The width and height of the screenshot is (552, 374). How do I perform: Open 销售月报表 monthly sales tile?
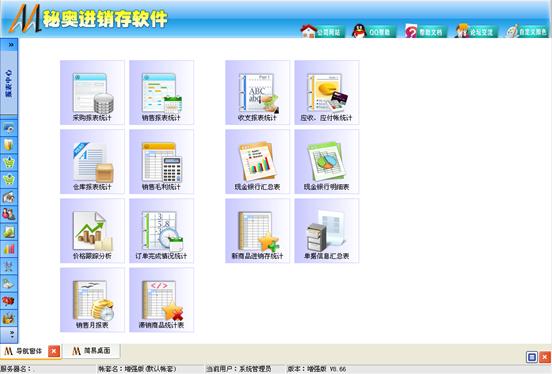pos(92,300)
